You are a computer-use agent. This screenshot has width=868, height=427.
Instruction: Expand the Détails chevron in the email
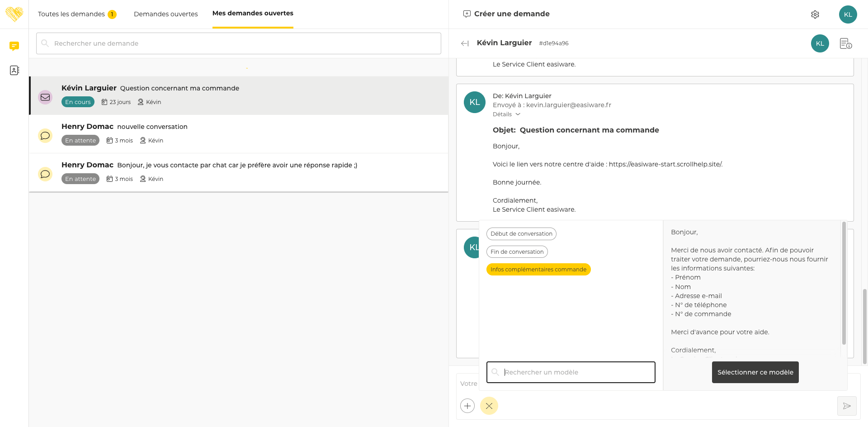click(518, 114)
